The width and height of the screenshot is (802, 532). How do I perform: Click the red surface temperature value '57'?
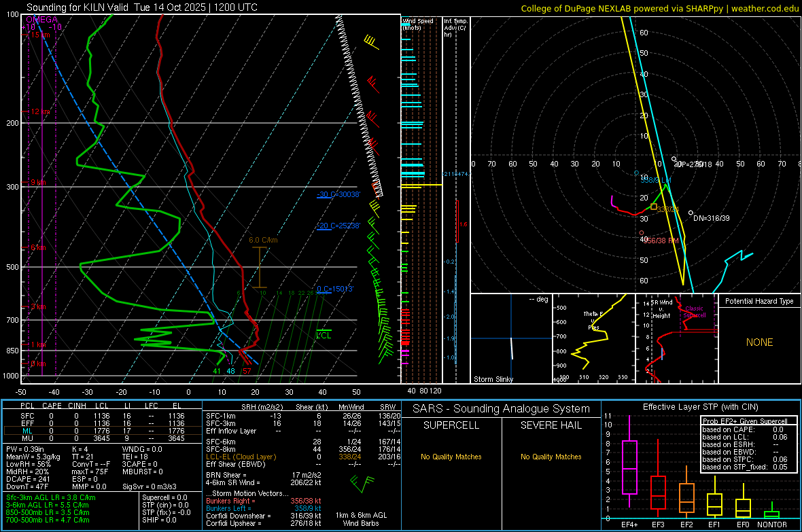247,371
